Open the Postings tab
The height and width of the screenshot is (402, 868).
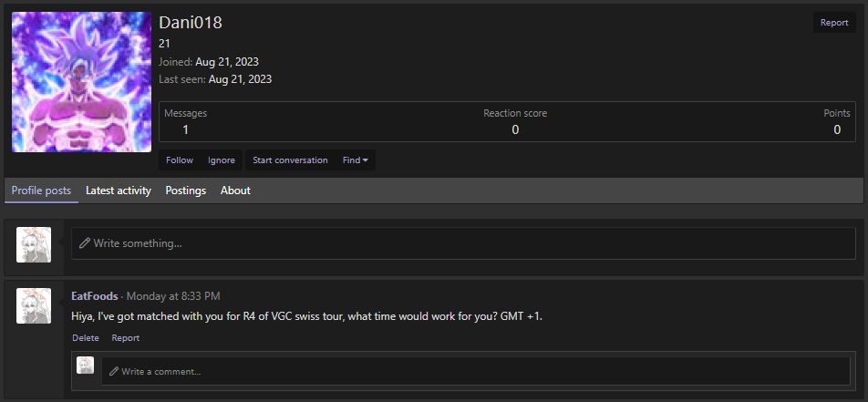(x=186, y=191)
